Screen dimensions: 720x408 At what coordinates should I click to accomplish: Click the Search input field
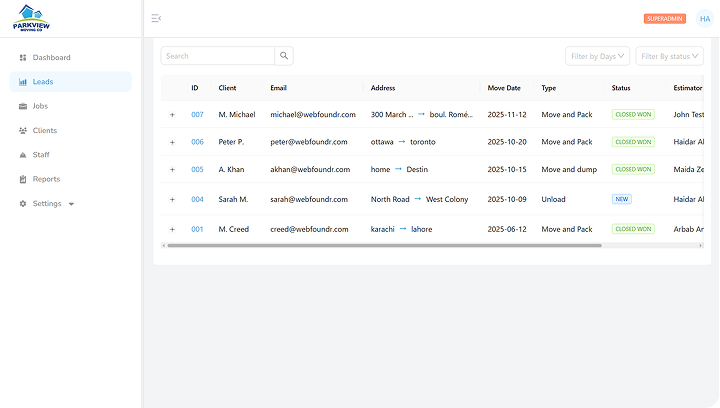pyautogui.click(x=218, y=56)
